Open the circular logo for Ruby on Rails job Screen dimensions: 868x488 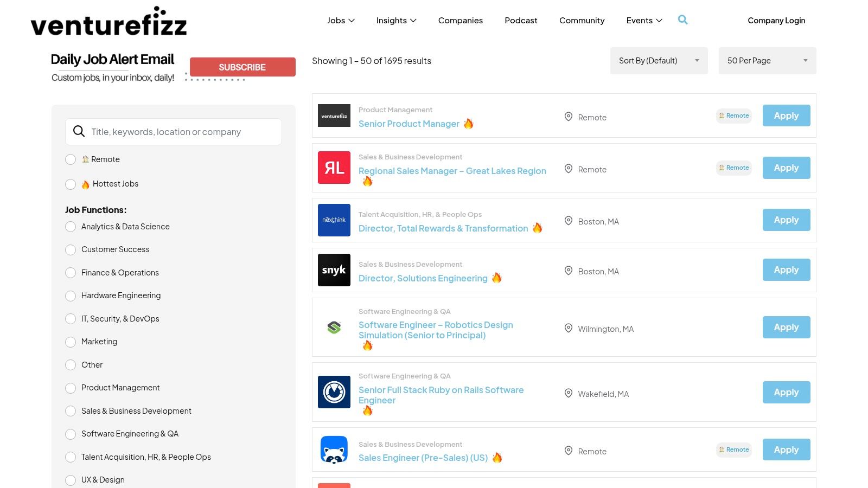click(x=334, y=392)
